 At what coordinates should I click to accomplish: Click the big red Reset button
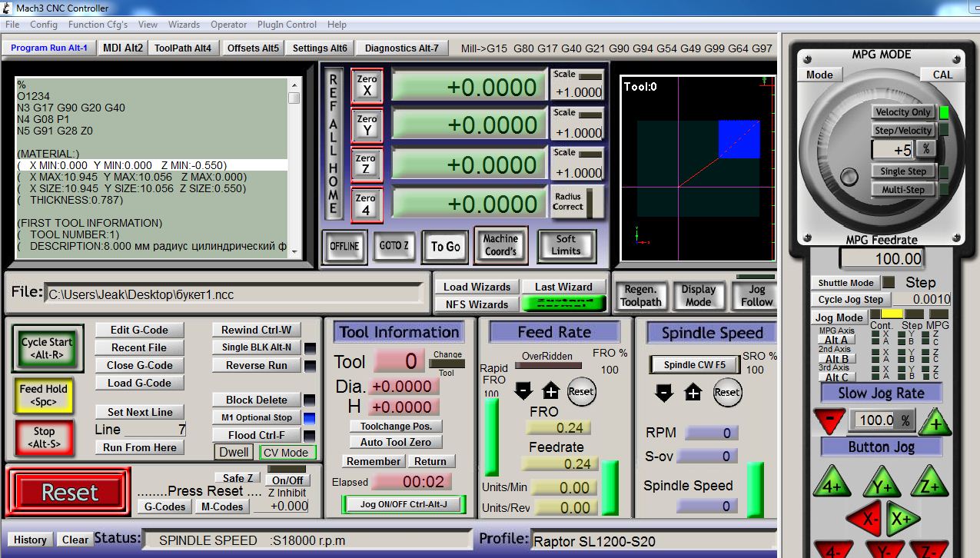(69, 493)
